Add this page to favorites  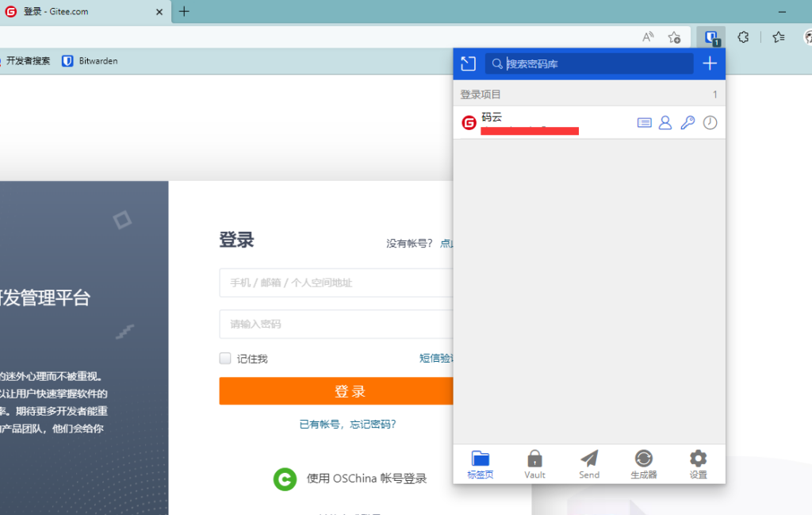(x=674, y=37)
